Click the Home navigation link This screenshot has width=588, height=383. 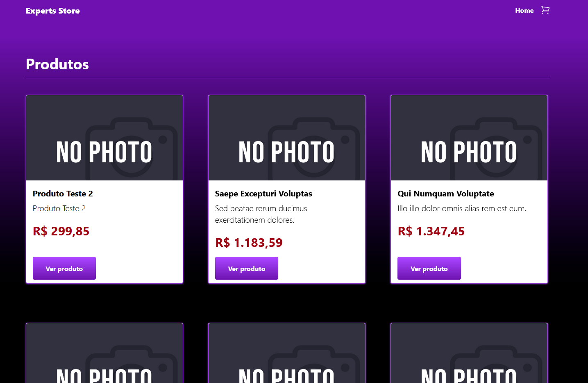pos(524,11)
